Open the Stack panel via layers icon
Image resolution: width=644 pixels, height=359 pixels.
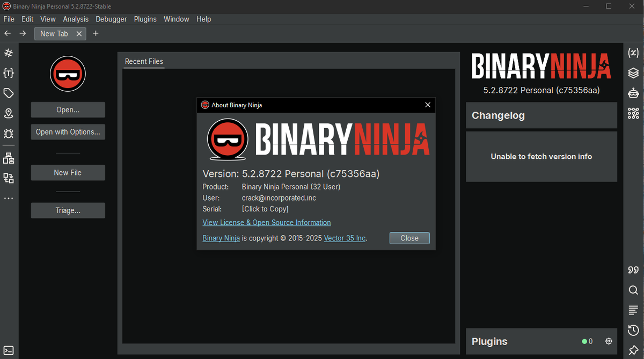[633, 73]
